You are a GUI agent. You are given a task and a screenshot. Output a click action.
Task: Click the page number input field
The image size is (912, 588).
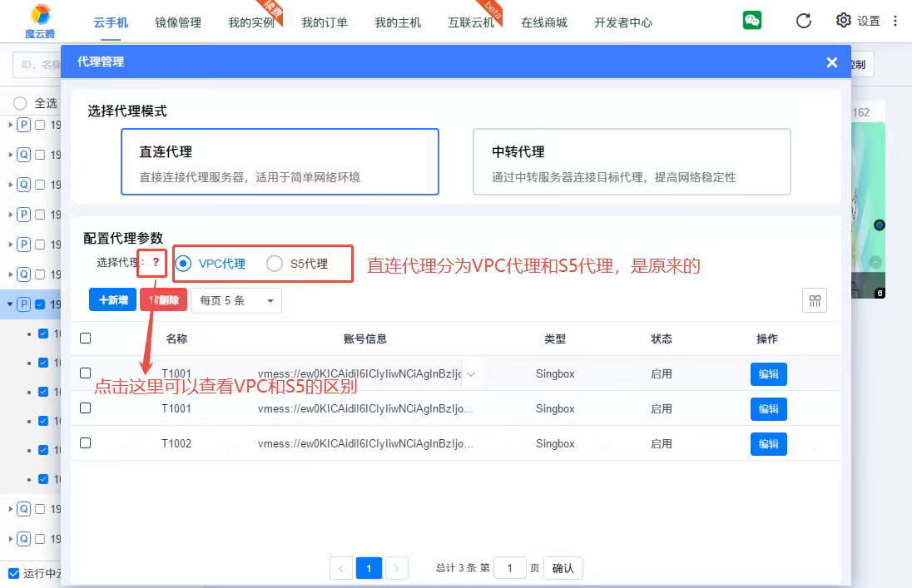[509, 568]
